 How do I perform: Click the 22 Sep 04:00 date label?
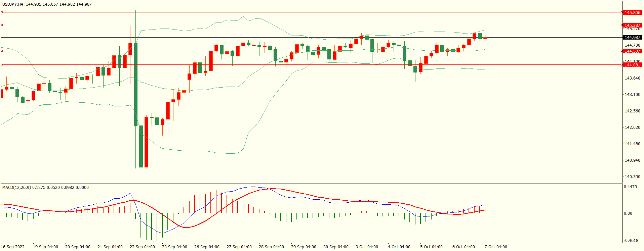tap(142, 247)
